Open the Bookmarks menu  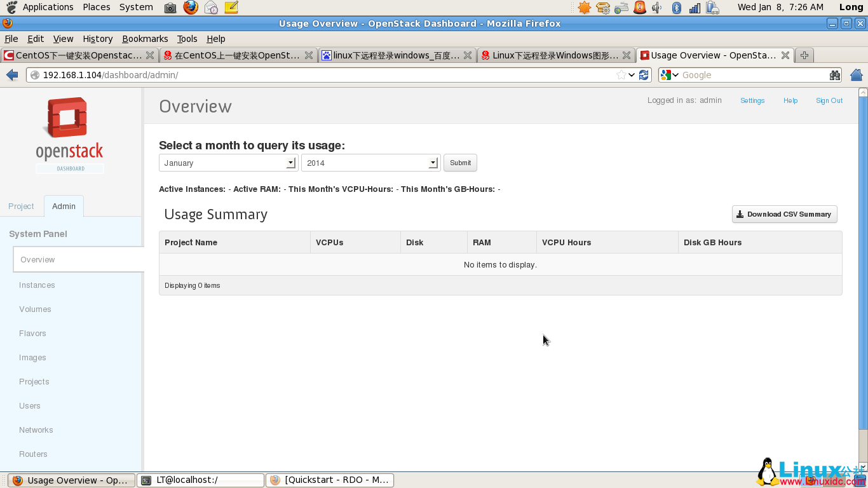coord(145,39)
